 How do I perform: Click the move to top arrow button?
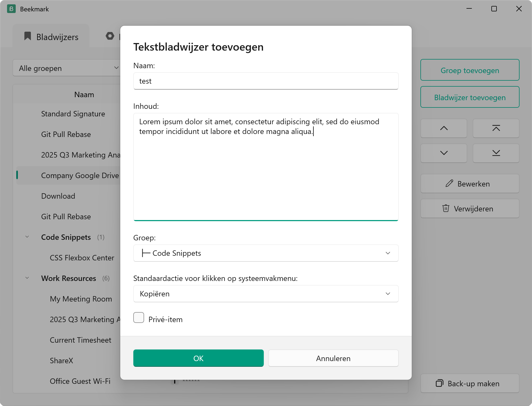point(496,128)
